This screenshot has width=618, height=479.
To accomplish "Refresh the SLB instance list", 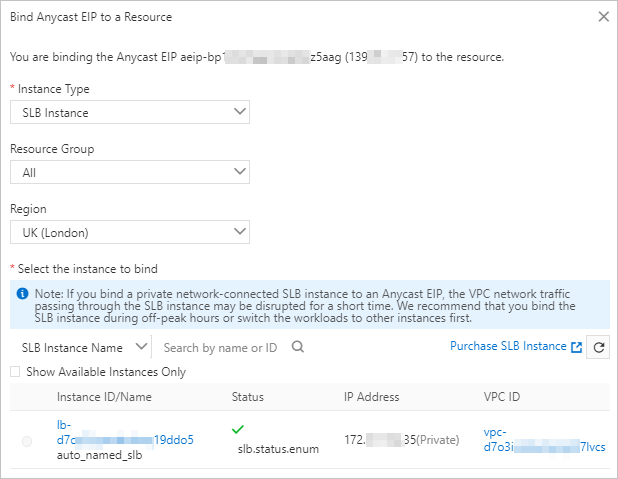I will 598,347.
